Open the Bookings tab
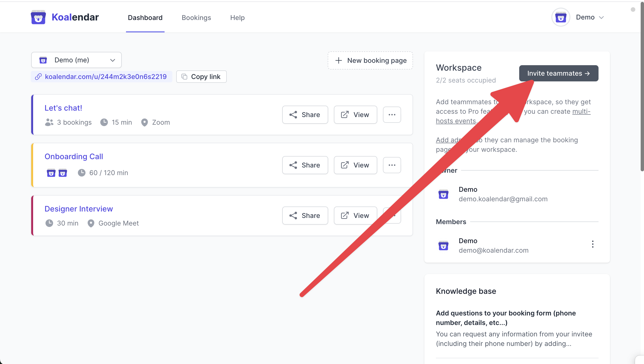Screen dimensions: 644x364 pos(196,18)
